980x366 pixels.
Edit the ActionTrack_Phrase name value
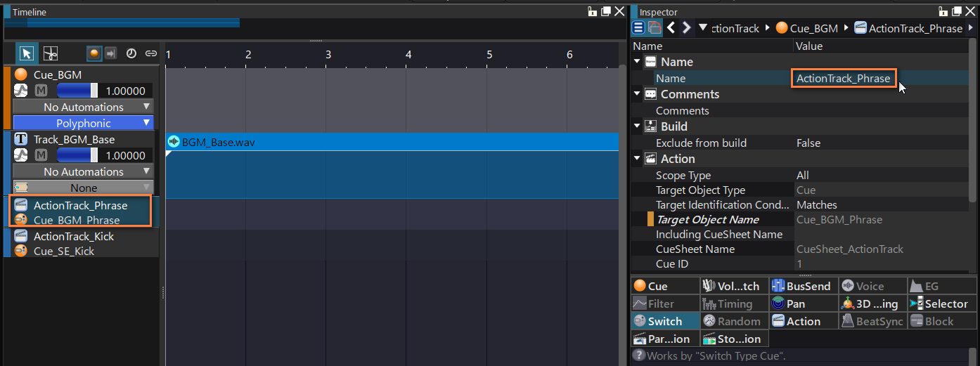pos(844,78)
